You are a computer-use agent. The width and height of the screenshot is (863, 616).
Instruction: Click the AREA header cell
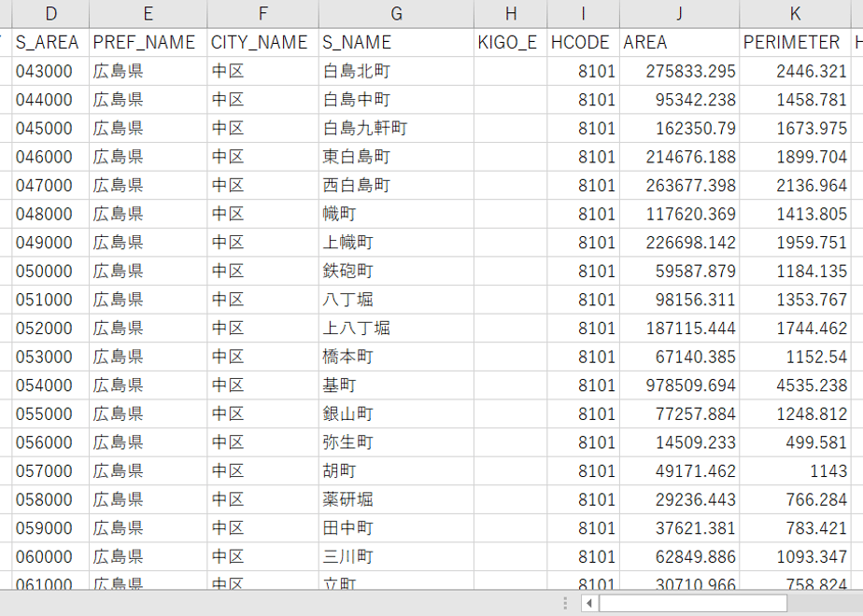coord(680,42)
